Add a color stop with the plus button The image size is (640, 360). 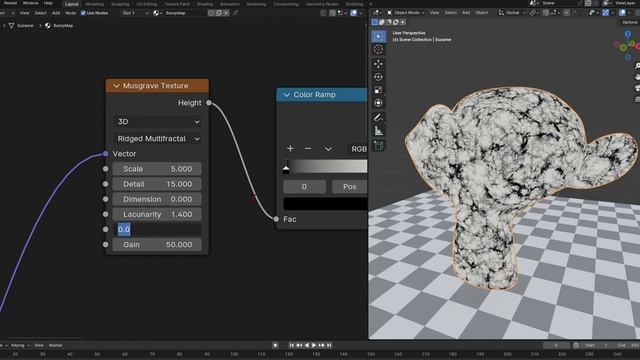coord(290,149)
